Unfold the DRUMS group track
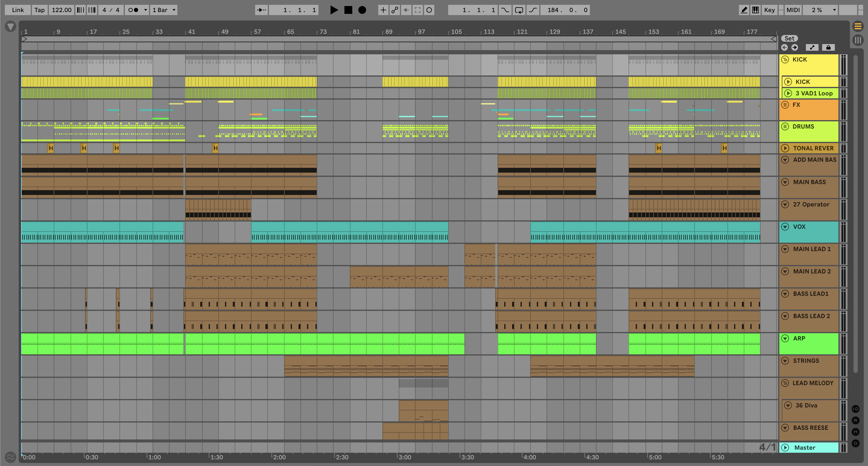The width and height of the screenshot is (868, 466). [x=785, y=126]
